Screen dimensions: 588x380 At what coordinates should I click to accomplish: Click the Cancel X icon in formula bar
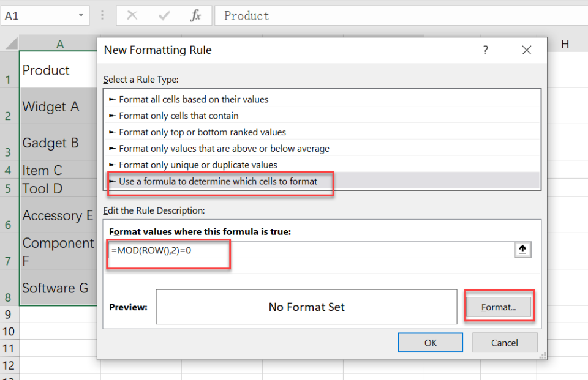(x=132, y=16)
